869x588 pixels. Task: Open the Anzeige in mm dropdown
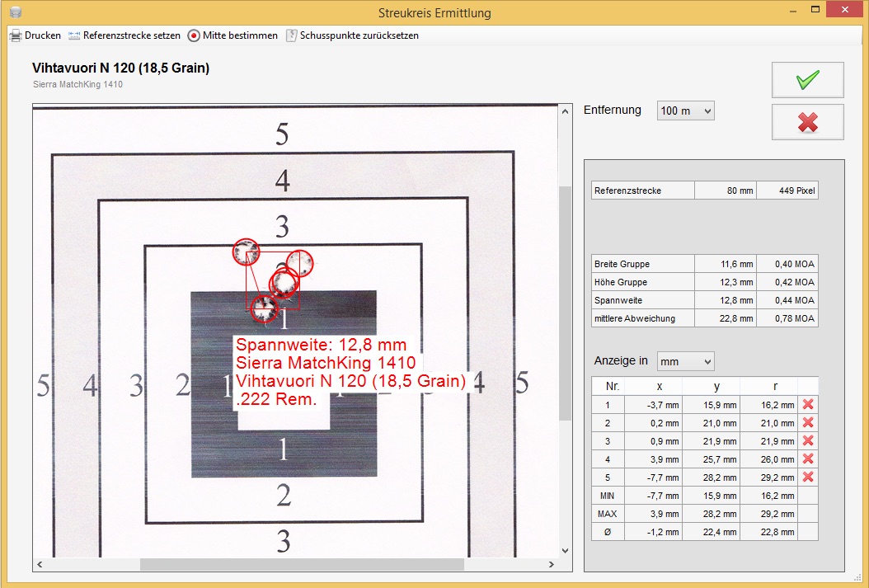point(686,361)
